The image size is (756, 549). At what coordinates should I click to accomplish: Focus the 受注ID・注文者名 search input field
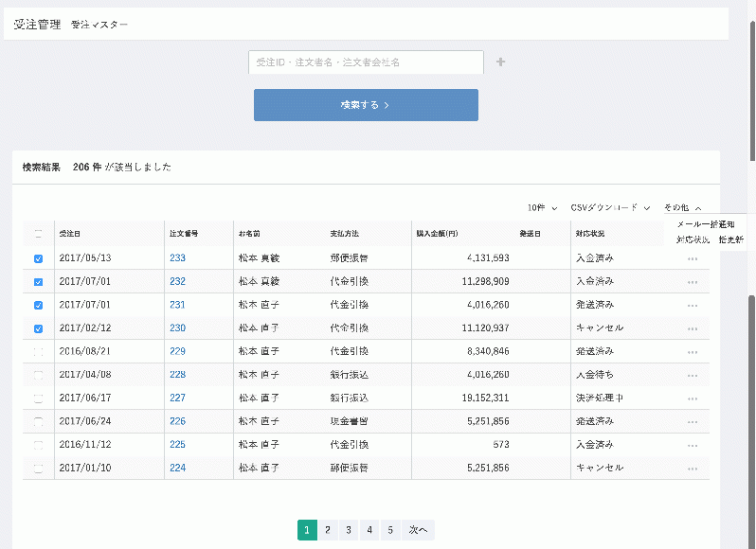(366, 62)
